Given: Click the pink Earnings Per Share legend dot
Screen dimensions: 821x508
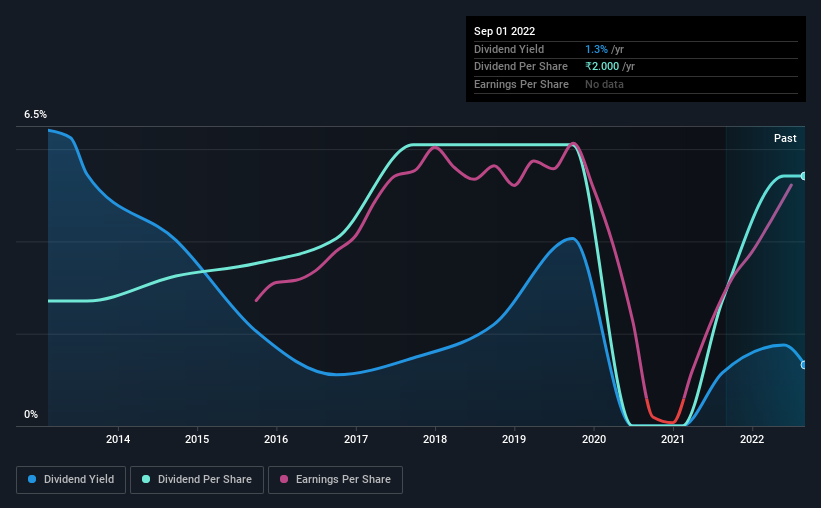Looking at the screenshot, I should click(x=284, y=479).
